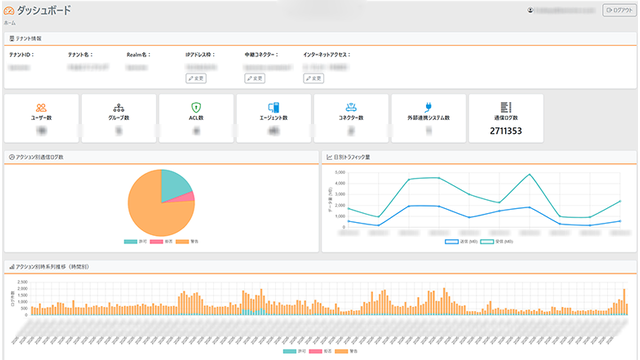Viewport: 640px width, 360px height.
Task: Click the ACL数 card label
Action: pos(196,118)
